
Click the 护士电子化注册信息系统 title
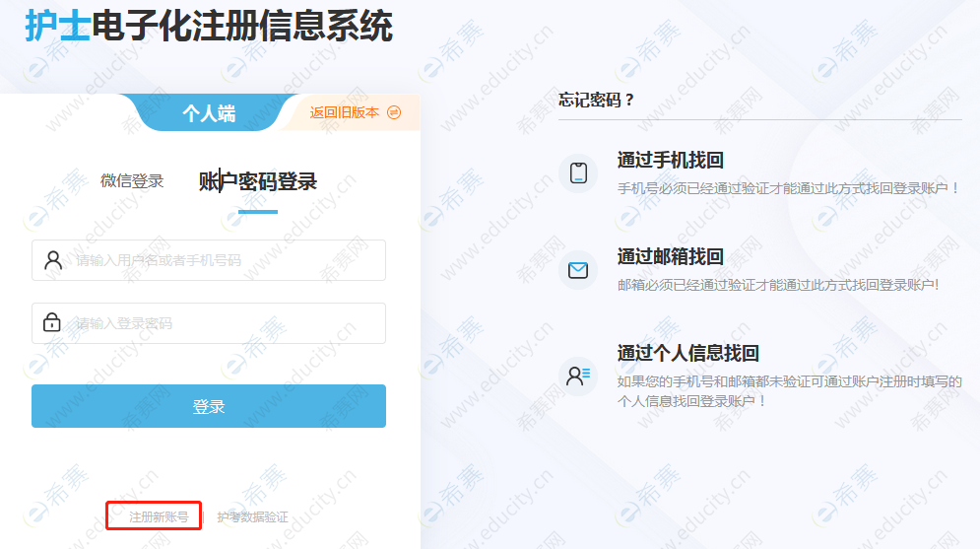[209, 27]
